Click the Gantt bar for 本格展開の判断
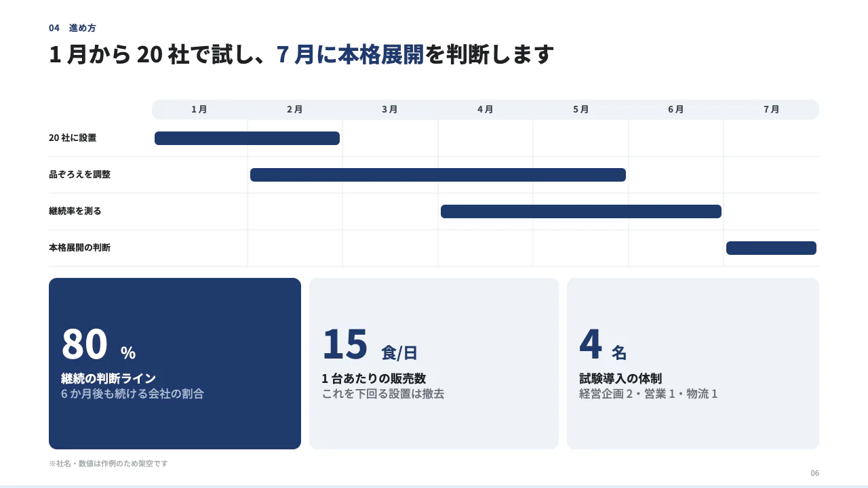 coord(771,248)
